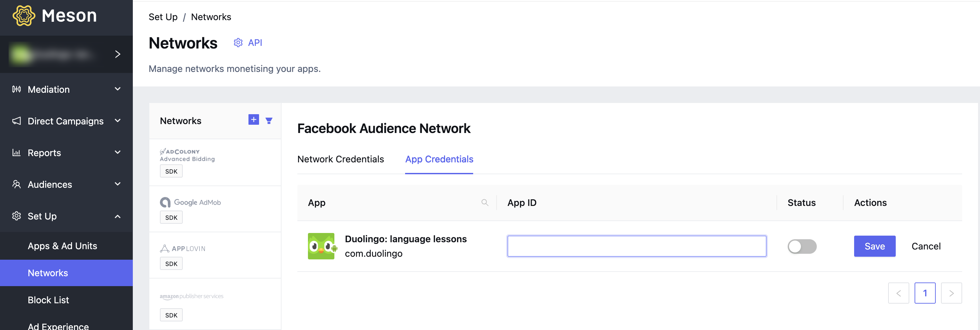This screenshot has height=330, width=980.
Task: Expand the Reports menu chevron
Action: pyautogui.click(x=118, y=152)
